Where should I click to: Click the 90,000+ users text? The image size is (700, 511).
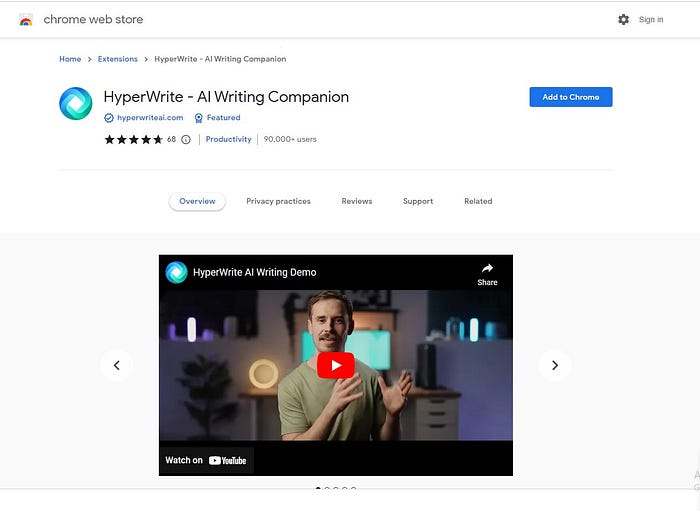tap(290, 139)
